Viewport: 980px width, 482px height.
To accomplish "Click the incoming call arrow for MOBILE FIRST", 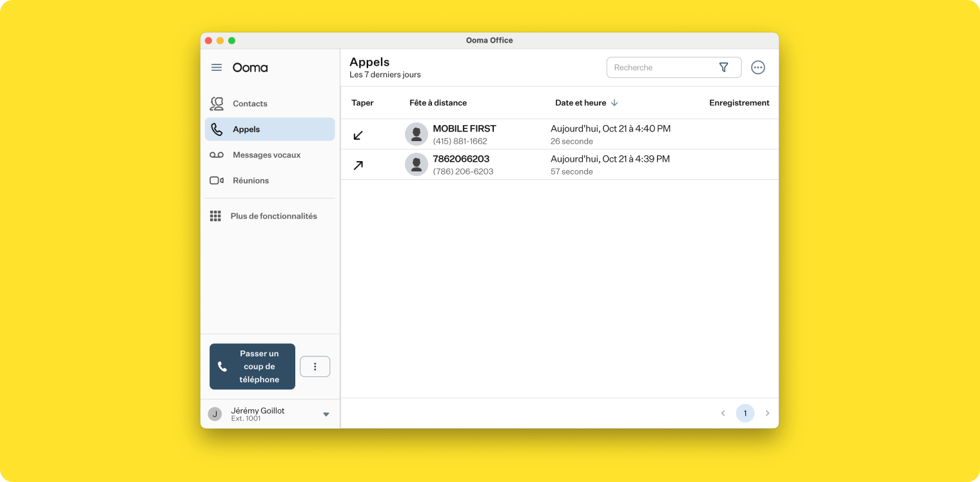I will click(358, 135).
